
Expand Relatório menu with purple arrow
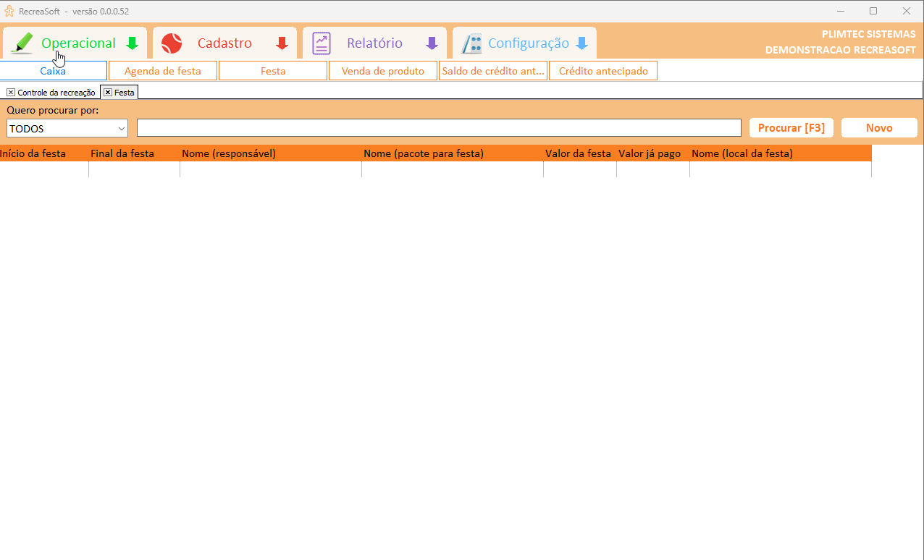click(x=432, y=43)
